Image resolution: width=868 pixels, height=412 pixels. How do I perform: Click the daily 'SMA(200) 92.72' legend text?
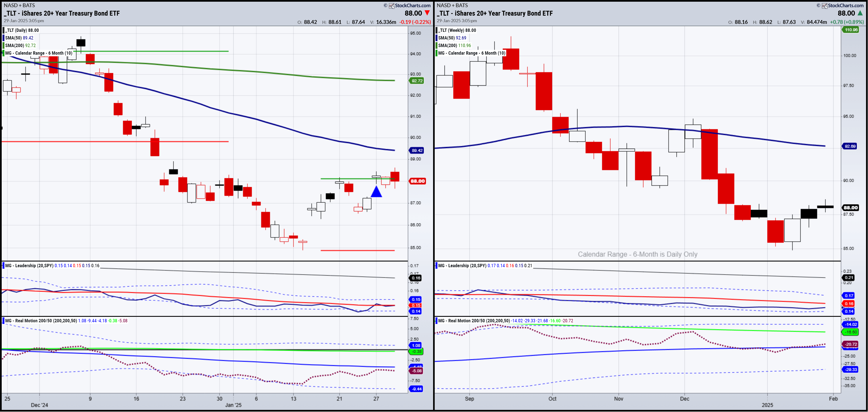(x=20, y=45)
